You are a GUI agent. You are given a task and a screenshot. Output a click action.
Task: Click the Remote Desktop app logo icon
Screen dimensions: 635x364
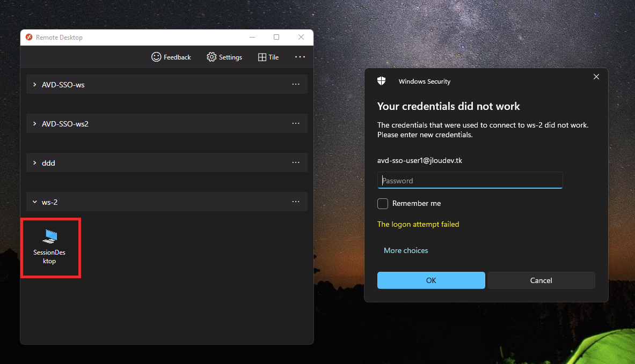tap(29, 37)
